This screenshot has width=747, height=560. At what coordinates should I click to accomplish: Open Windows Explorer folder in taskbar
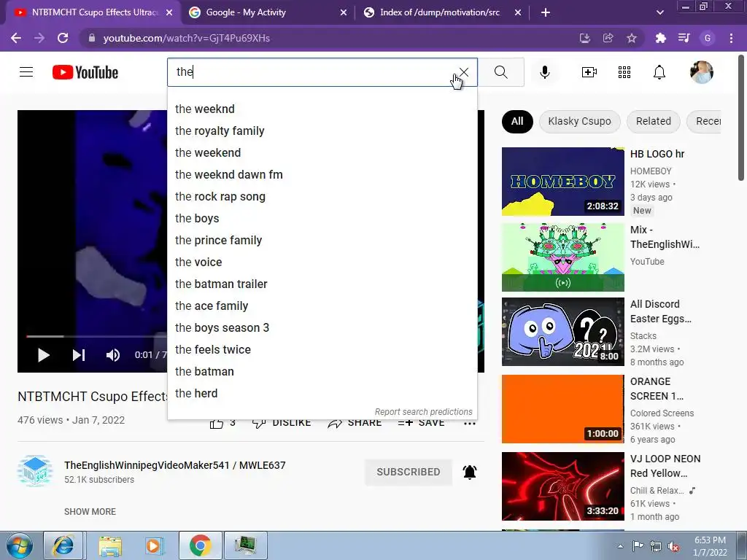(x=111, y=545)
